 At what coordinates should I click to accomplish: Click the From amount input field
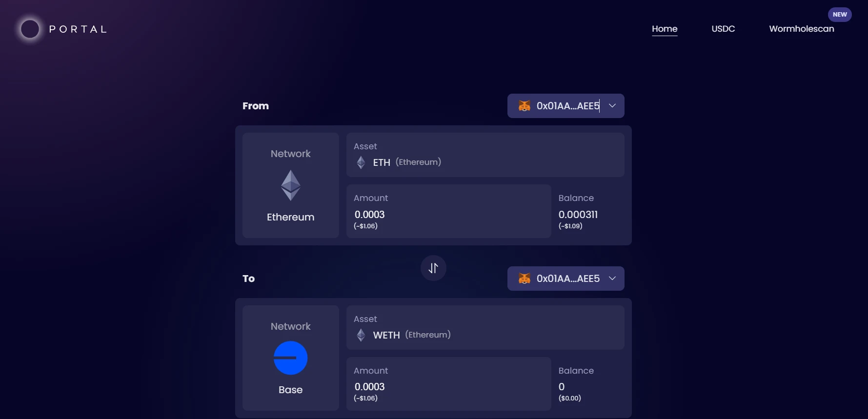[448, 215]
